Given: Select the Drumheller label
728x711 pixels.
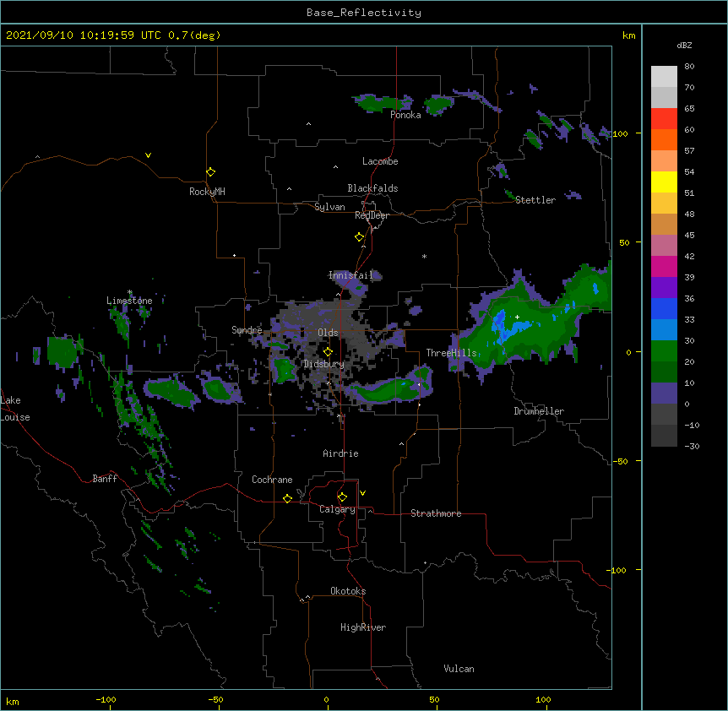Looking at the screenshot, I should (x=539, y=411).
